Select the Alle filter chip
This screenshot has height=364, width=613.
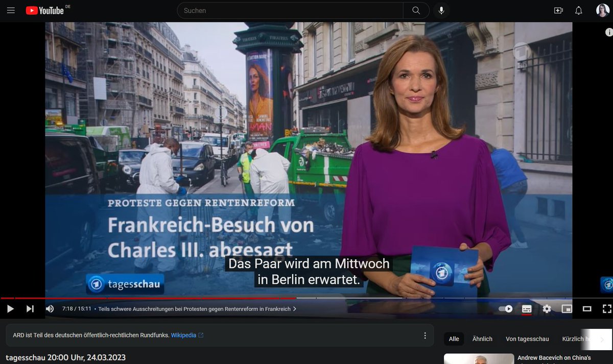coord(454,339)
